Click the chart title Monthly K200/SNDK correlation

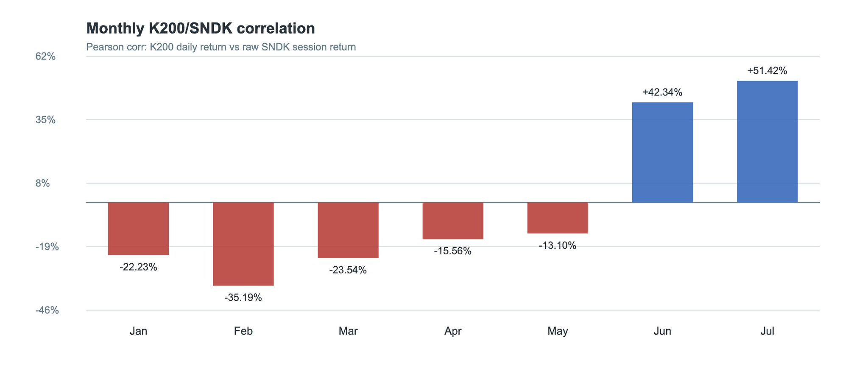(x=201, y=28)
